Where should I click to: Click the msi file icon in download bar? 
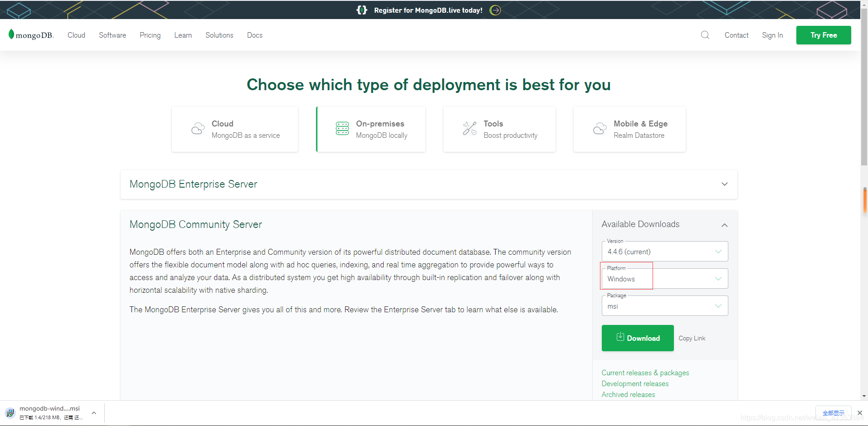(x=10, y=413)
